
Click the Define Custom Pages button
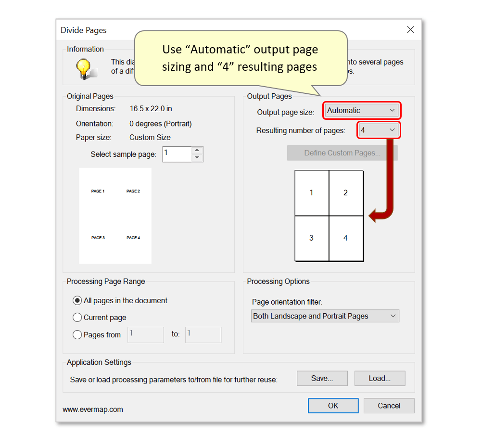point(342,153)
